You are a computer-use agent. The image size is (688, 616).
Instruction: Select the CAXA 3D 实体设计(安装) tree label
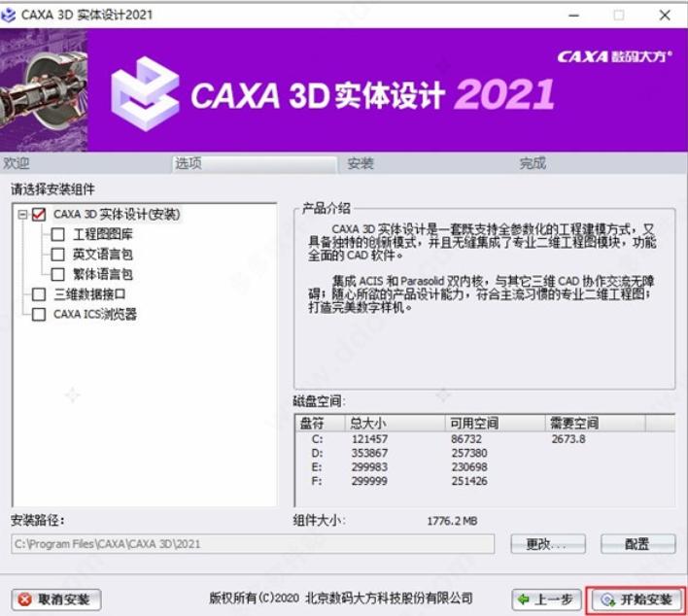point(117,215)
